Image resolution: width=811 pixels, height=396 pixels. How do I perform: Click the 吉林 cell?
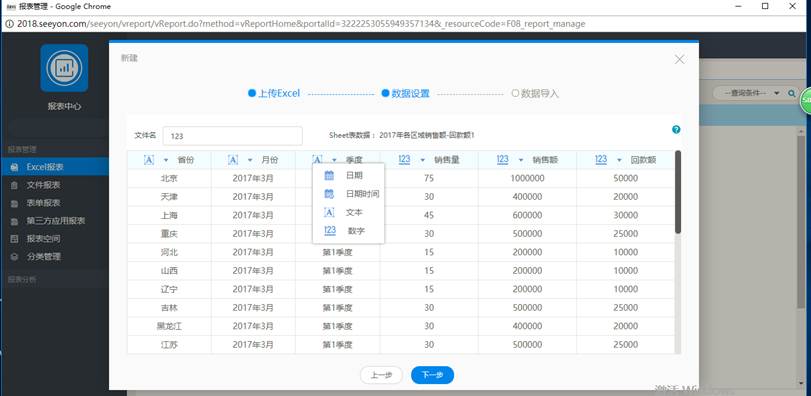[x=169, y=308]
